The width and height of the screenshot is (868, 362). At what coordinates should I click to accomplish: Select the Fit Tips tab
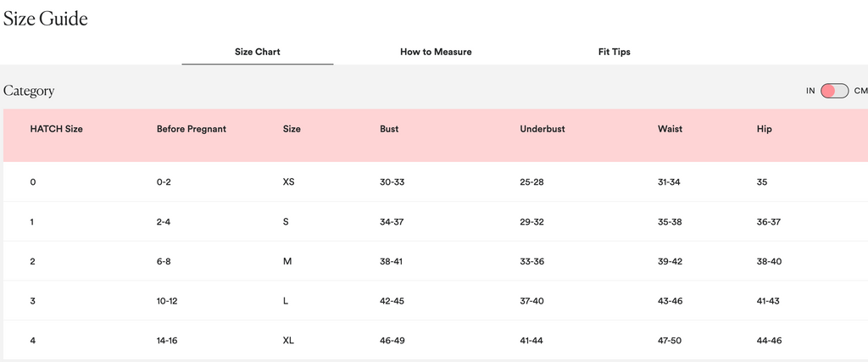click(x=614, y=52)
